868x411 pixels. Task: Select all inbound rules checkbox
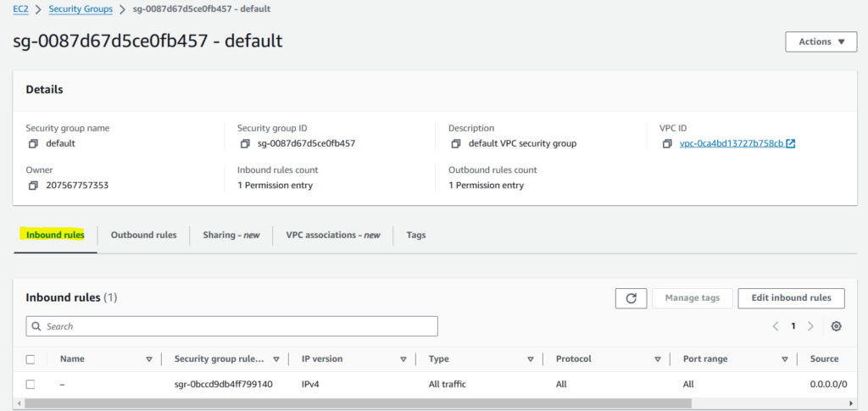tap(31, 359)
